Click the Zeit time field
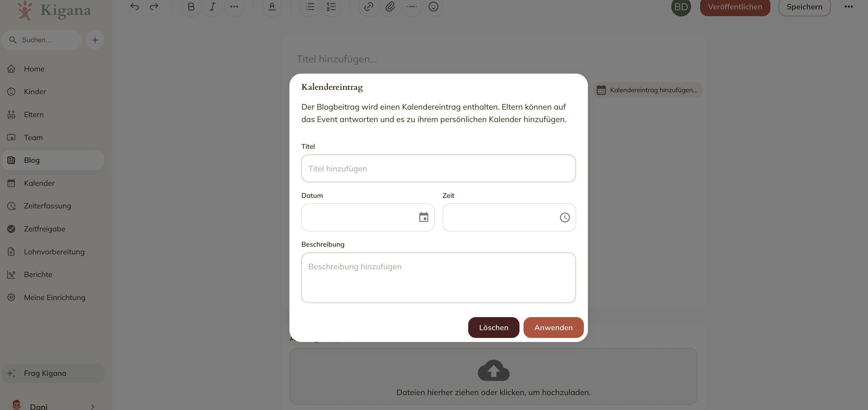Viewport: 868px width, 410px height. 509,217
